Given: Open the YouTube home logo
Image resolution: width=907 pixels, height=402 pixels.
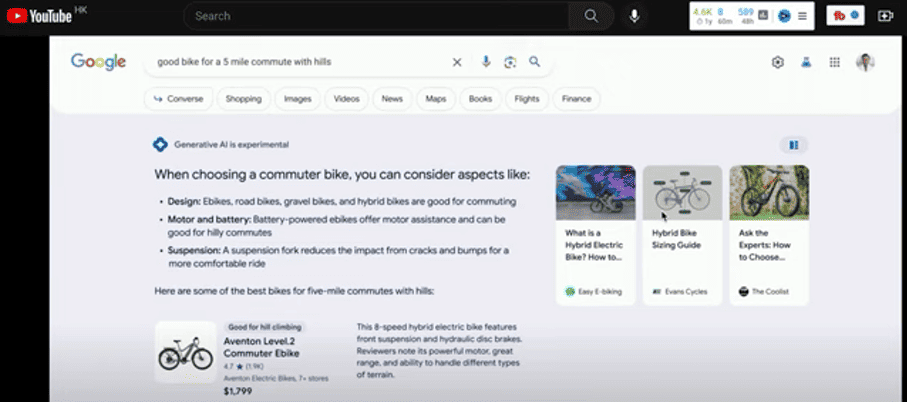Looking at the screenshot, I should [39, 16].
